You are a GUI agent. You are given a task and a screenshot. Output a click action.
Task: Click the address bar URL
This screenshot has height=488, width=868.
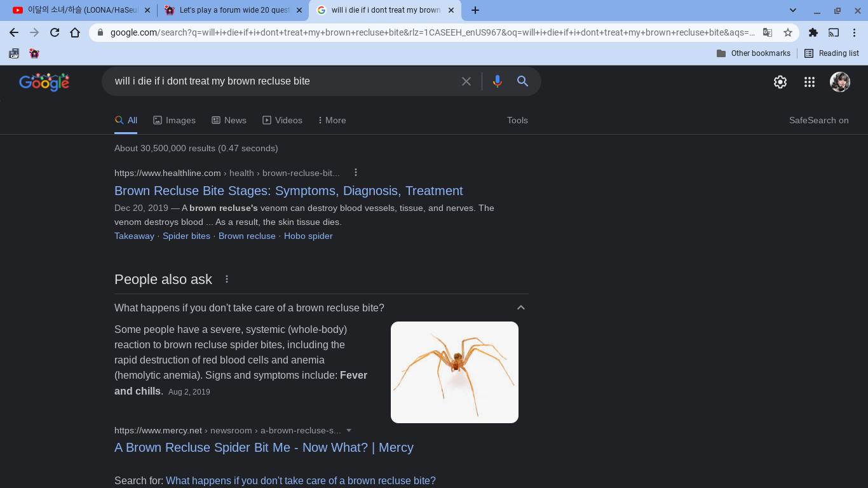[433, 32]
